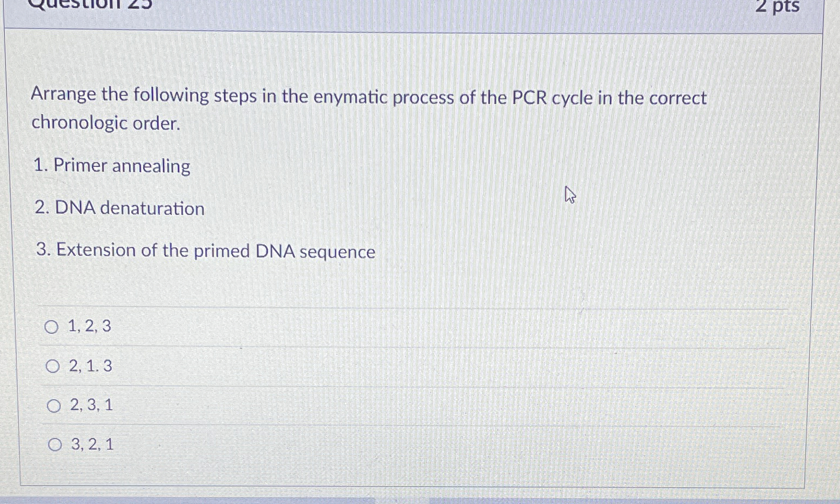Click the step labeled DNA denaturation
The width and height of the screenshot is (840, 504).
coord(119,208)
